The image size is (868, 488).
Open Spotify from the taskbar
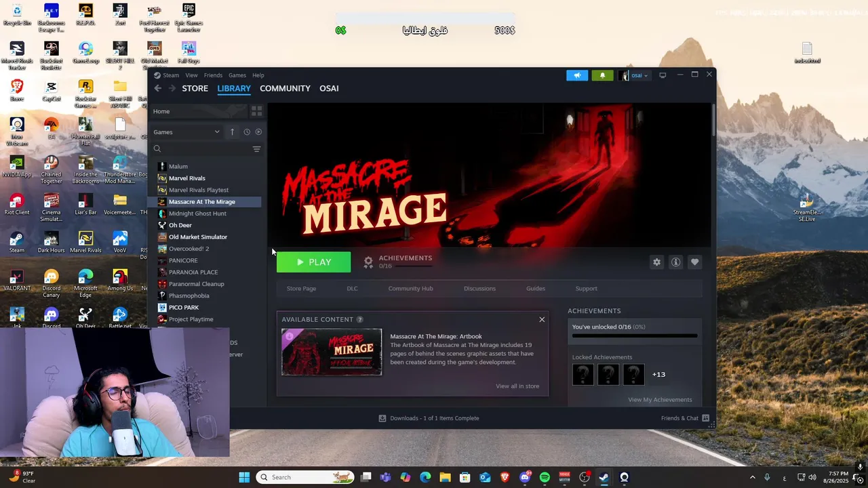point(545,477)
